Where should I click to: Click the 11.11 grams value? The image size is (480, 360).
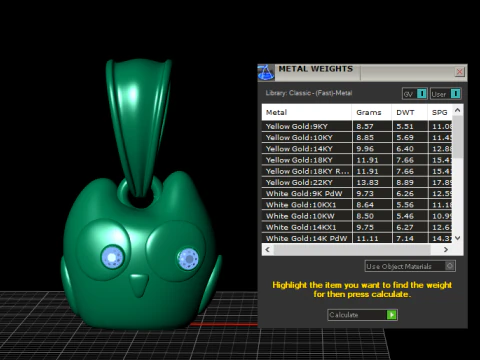pyautogui.click(x=367, y=238)
